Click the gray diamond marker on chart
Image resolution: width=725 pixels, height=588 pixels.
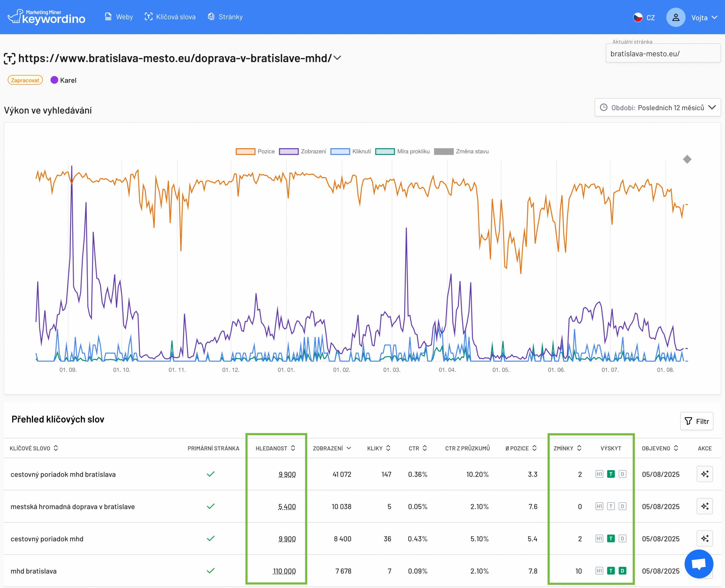point(687,159)
